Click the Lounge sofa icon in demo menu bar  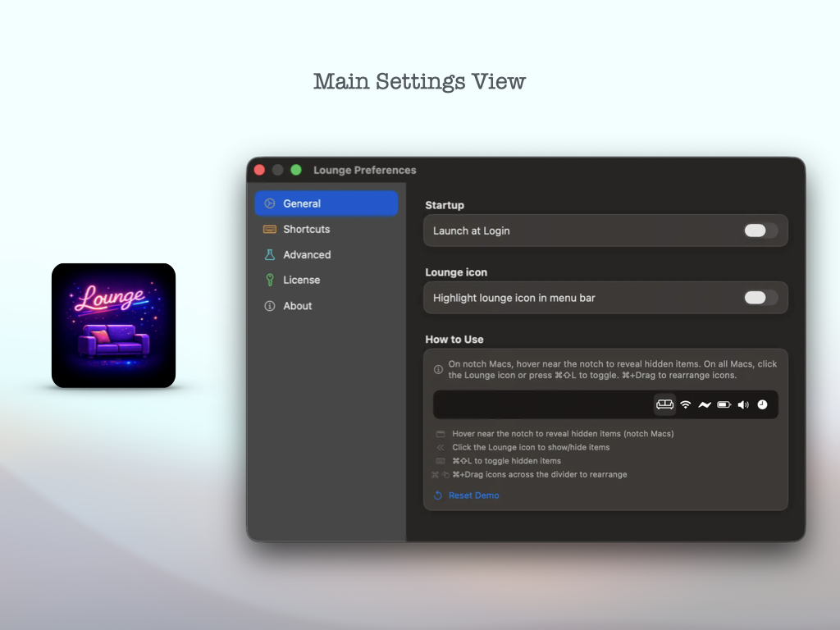pos(664,404)
